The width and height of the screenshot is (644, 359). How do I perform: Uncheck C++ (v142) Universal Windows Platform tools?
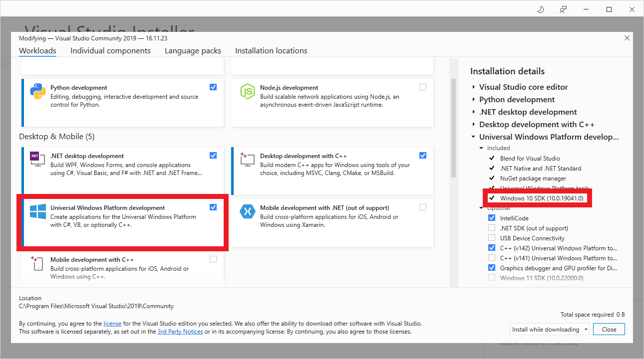pyautogui.click(x=492, y=248)
